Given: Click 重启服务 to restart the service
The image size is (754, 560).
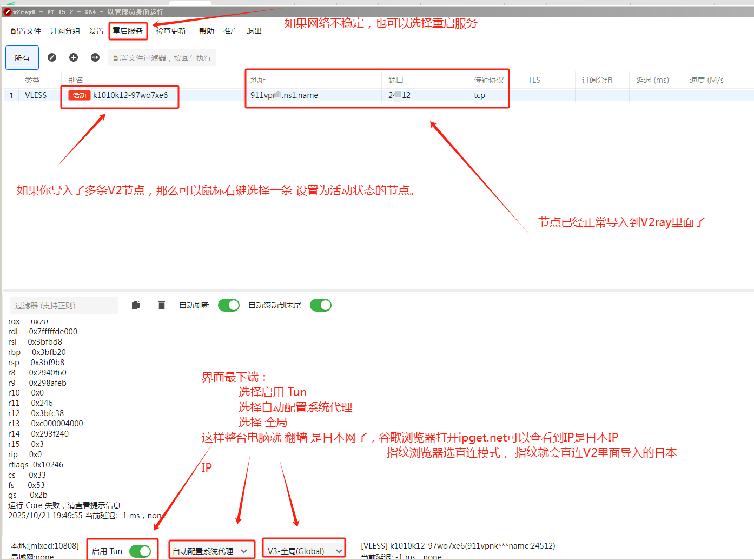Looking at the screenshot, I should 128,31.
